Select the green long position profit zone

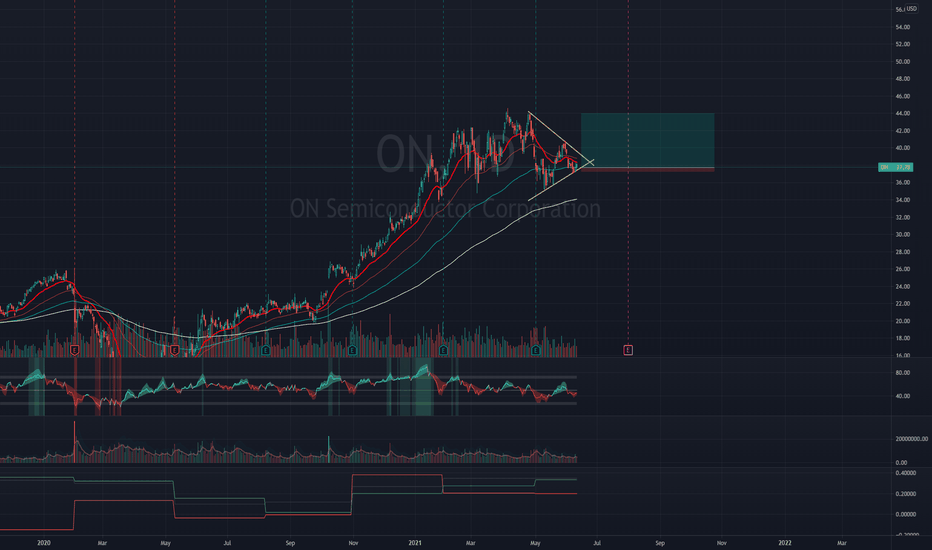click(x=647, y=140)
